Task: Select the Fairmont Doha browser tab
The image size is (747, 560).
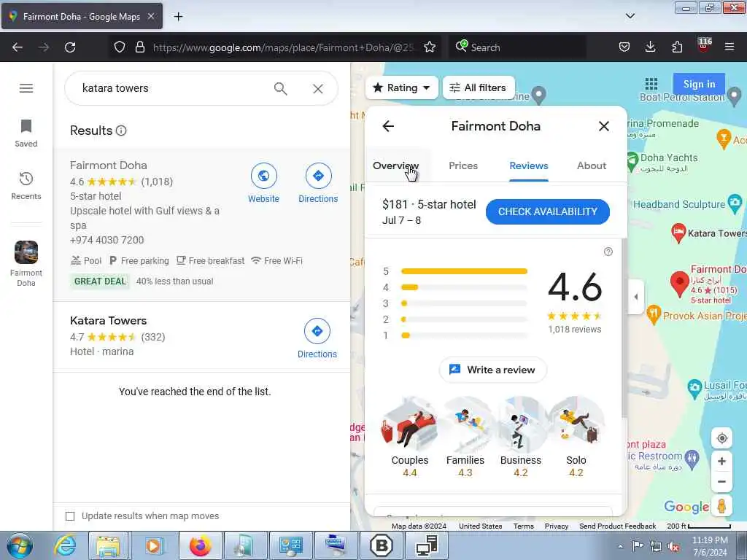Action: tap(82, 17)
